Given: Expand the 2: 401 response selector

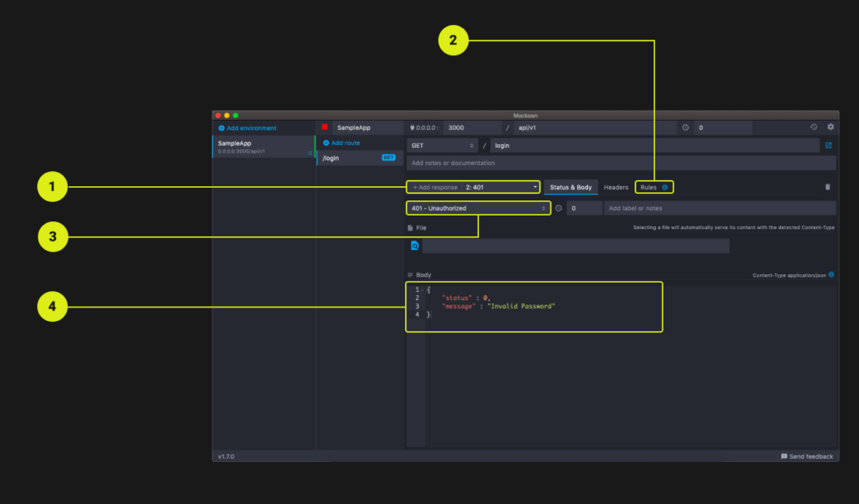Looking at the screenshot, I should tap(501, 187).
